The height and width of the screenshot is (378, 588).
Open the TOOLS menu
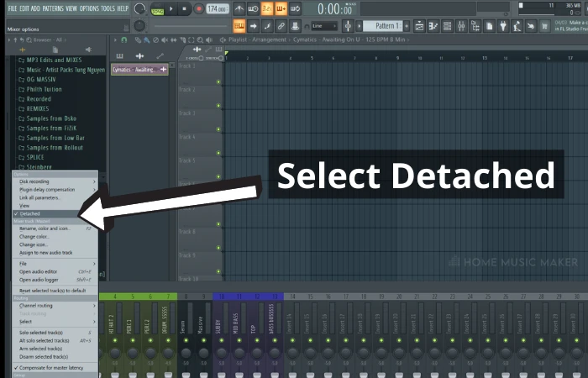pyautogui.click(x=108, y=8)
